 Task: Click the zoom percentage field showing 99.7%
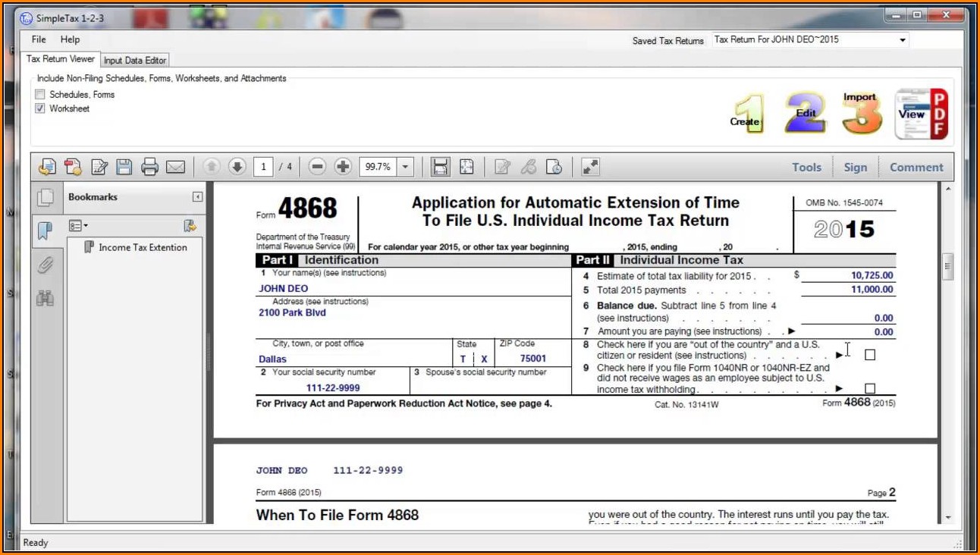click(378, 167)
